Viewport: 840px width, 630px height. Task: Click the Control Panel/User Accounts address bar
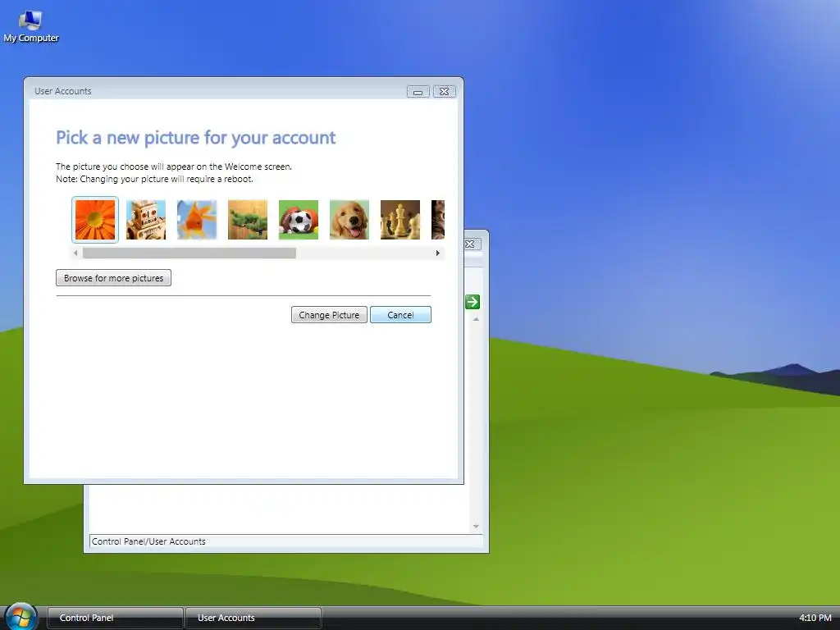[x=286, y=541]
